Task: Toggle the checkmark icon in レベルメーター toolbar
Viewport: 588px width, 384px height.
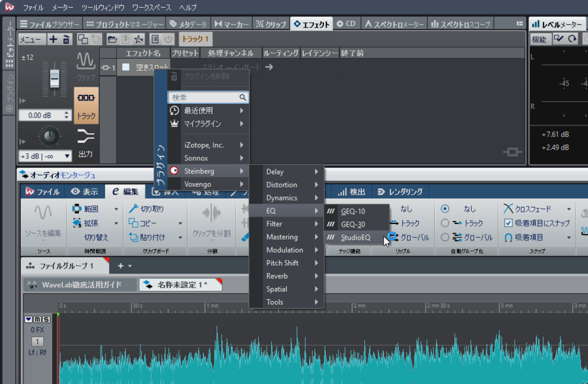Action: pos(558,39)
